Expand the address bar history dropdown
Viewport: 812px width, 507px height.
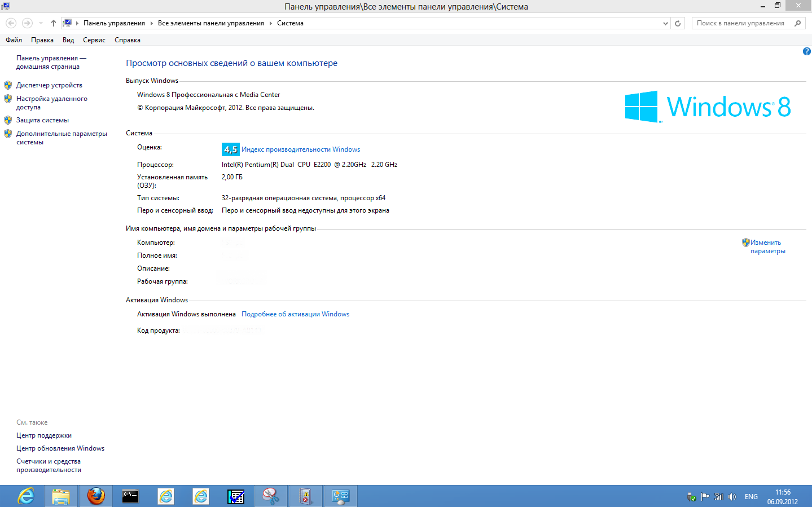(665, 23)
